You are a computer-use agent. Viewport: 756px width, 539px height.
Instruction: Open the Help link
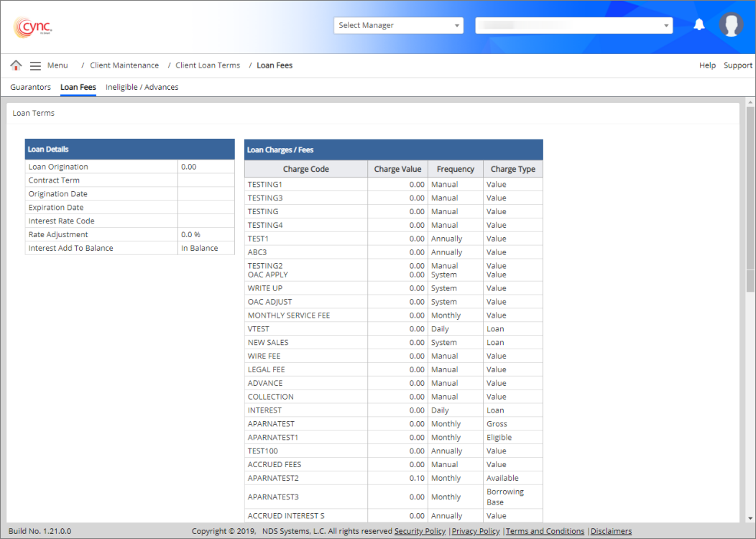[707, 65]
